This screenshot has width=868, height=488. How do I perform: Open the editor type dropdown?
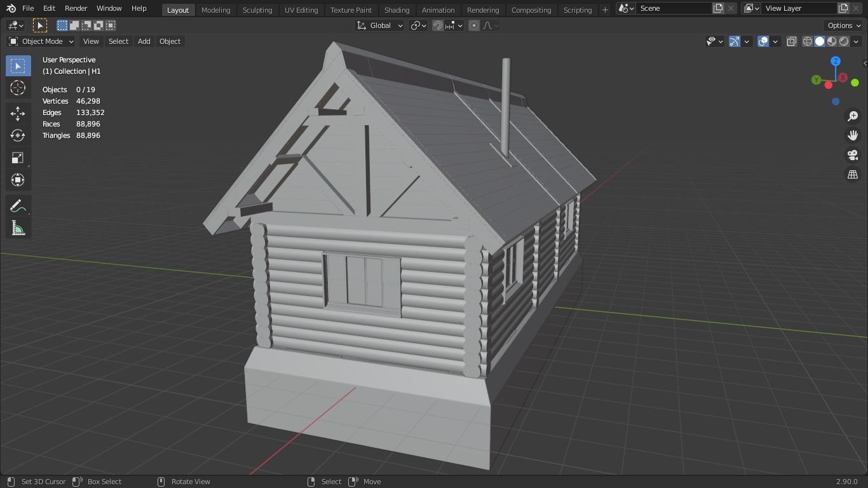(15, 25)
